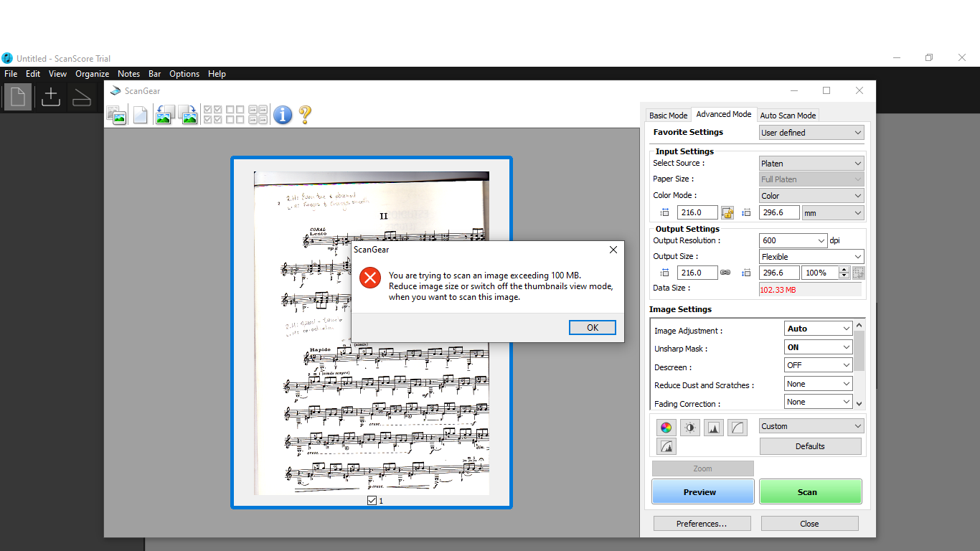Open the Custom tone curve preset dropdown

coord(811,426)
